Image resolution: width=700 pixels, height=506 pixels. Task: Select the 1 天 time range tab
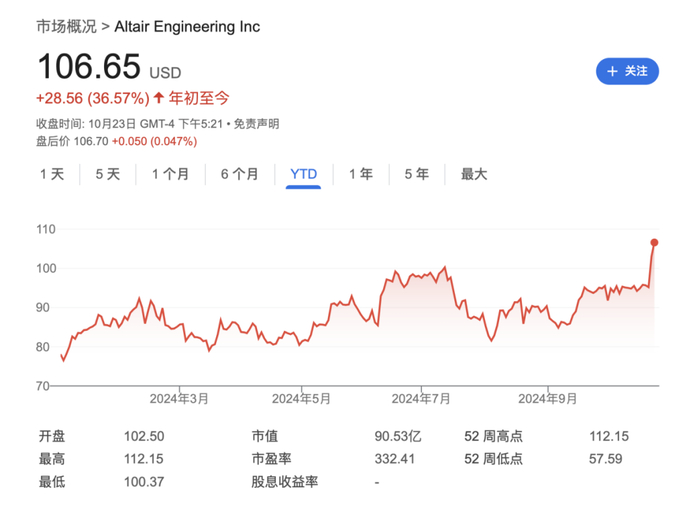click(52, 174)
